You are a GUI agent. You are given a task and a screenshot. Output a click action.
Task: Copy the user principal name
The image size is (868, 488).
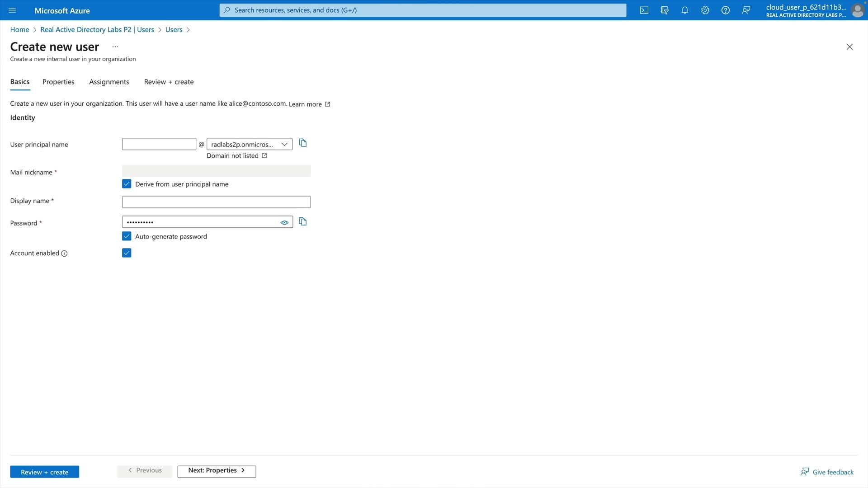tap(303, 143)
